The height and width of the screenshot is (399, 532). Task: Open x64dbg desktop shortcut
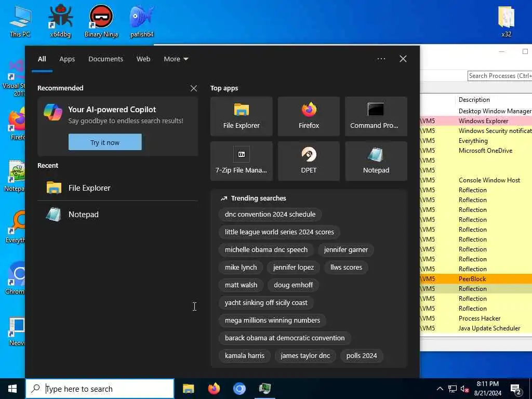click(60, 20)
